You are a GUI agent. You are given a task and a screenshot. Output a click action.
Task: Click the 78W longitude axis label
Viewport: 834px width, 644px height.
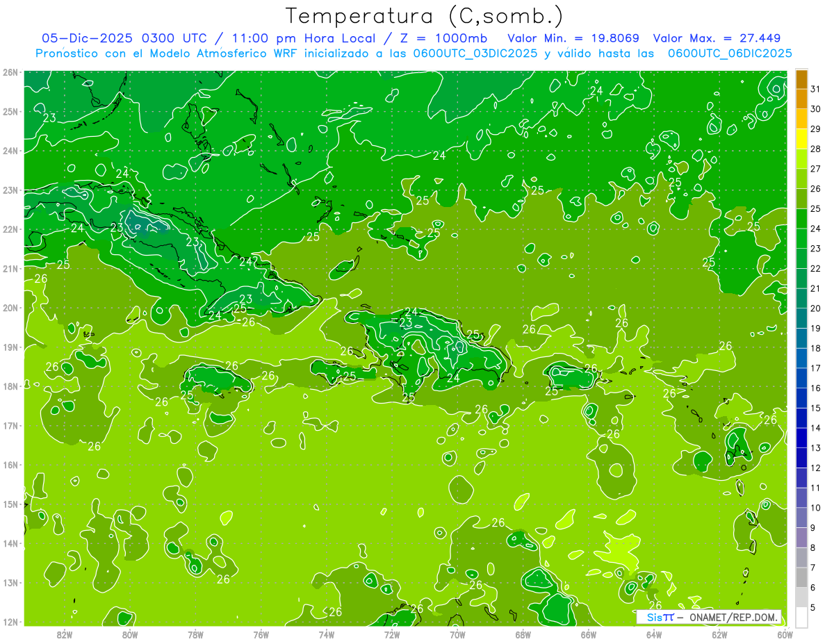click(x=195, y=634)
